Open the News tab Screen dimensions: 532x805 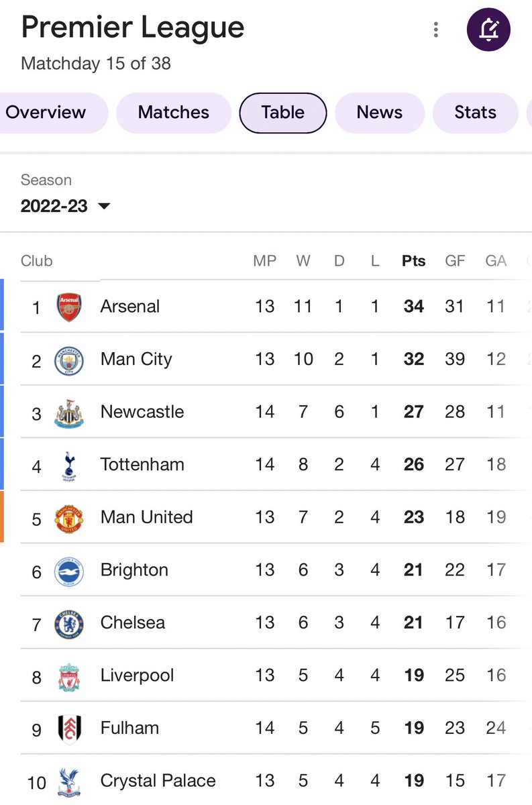[x=380, y=113]
